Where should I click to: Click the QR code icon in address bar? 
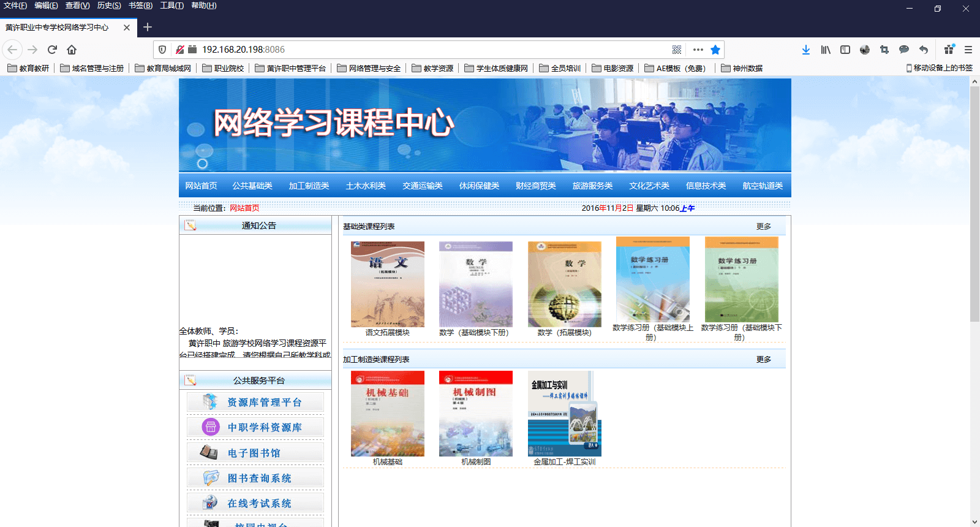pos(677,50)
